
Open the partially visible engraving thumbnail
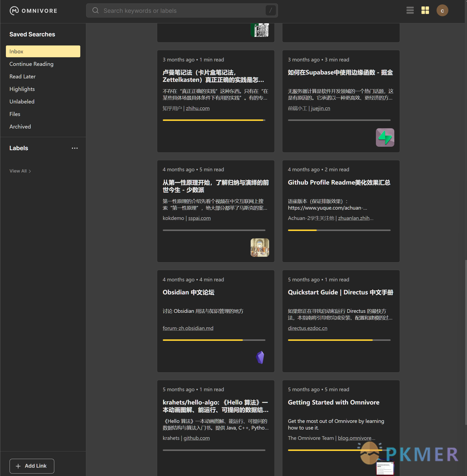pos(260,30)
